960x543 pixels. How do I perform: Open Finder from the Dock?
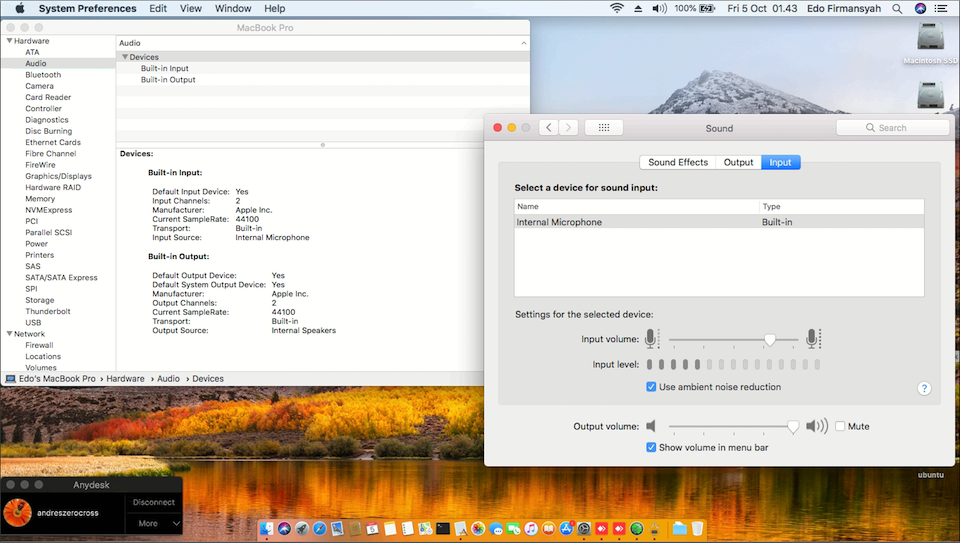(x=266, y=528)
